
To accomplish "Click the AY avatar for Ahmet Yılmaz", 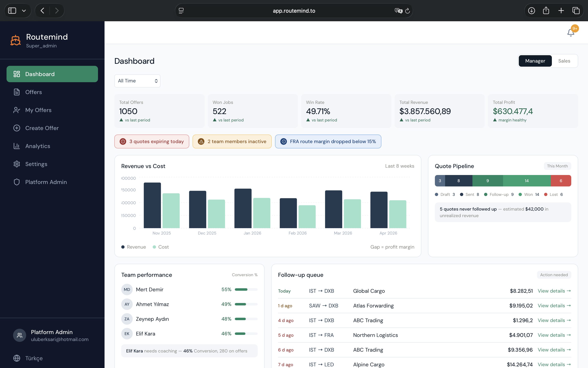I will click(x=127, y=304).
